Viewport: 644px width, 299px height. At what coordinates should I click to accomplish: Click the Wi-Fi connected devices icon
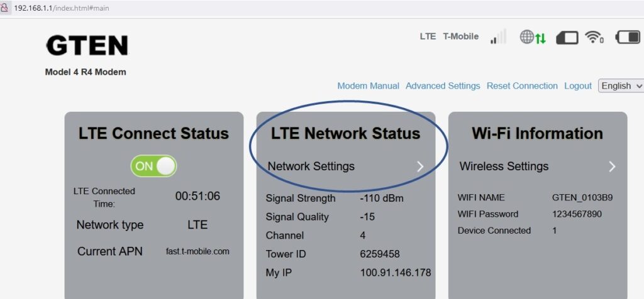594,37
